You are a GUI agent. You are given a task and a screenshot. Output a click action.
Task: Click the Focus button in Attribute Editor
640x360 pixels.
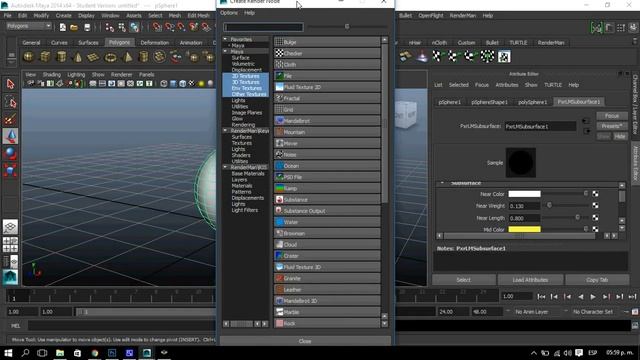tap(611, 116)
